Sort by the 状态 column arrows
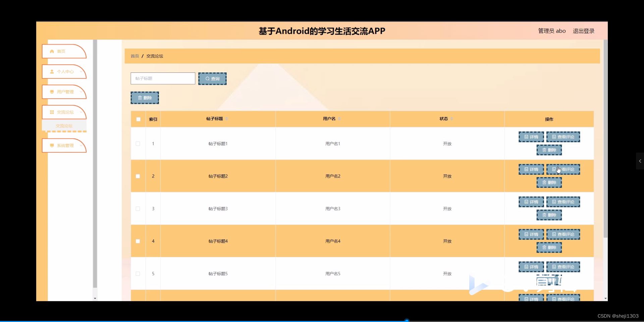This screenshot has width=644, height=322. tap(452, 119)
